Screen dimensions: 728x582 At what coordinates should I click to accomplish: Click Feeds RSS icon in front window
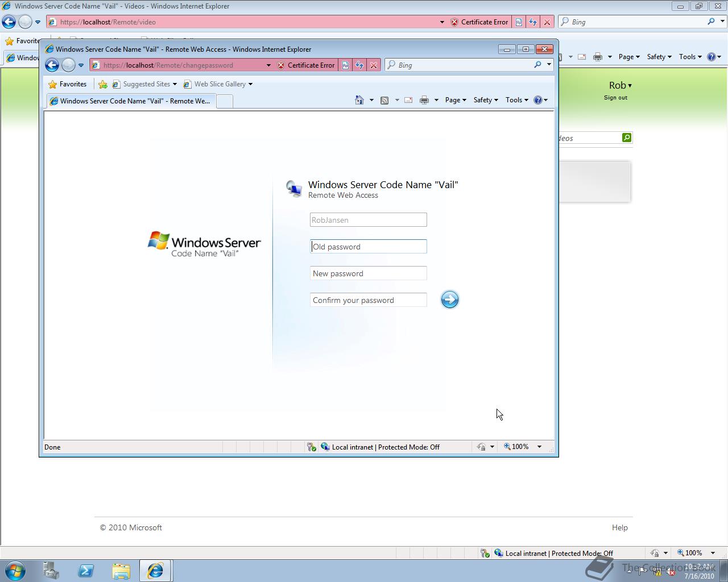[x=384, y=100]
